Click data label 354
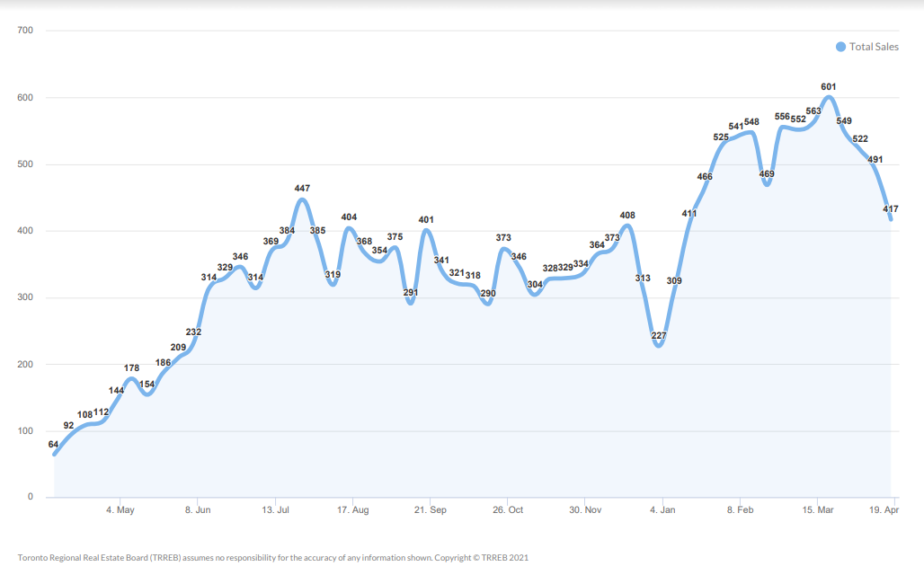This screenshot has width=924, height=584. point(379,250)
